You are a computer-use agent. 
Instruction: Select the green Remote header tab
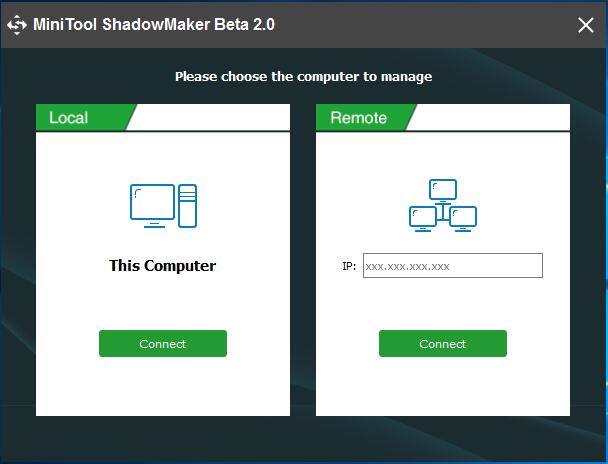(363, 117)
